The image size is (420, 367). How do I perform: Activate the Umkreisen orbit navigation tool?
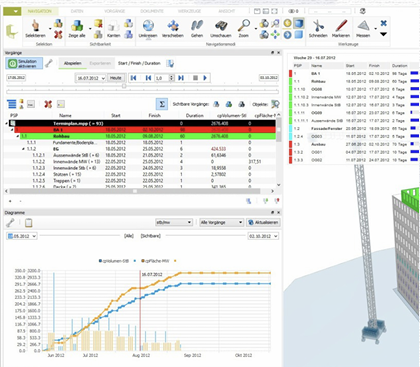(148, 29)
